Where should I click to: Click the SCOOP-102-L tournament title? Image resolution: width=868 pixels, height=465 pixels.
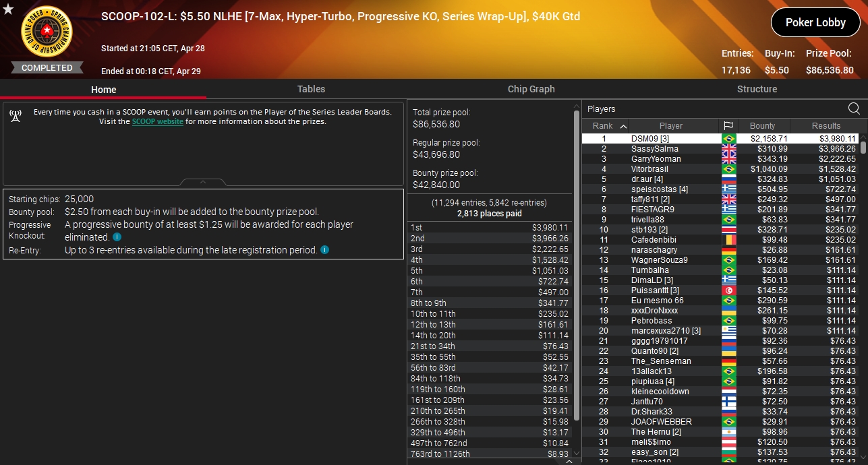tap(341, 16)
